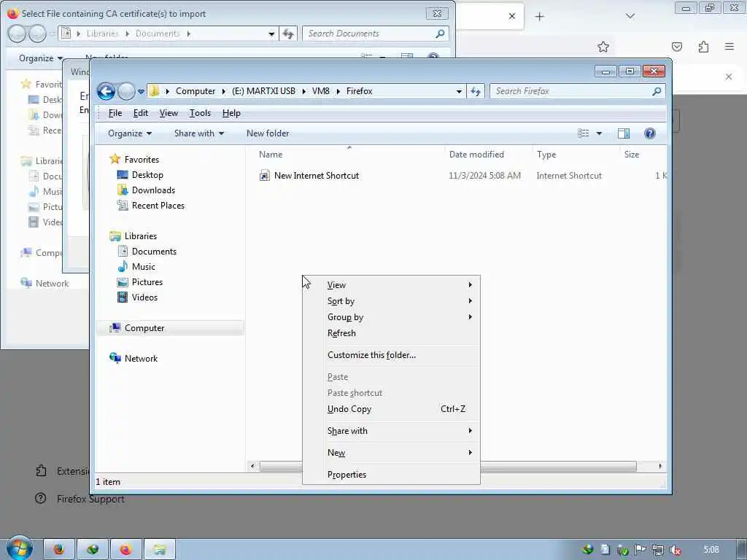
Task: Expand the Share with context submenu
Action: [x=391, y=431]
